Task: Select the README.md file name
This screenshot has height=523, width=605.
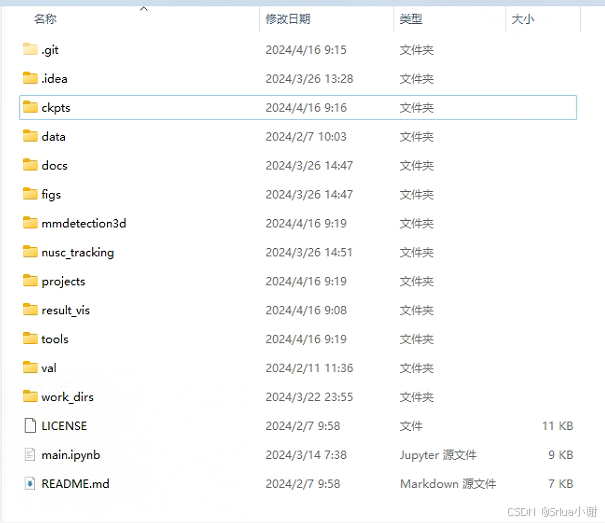Action: coord(75,484)
